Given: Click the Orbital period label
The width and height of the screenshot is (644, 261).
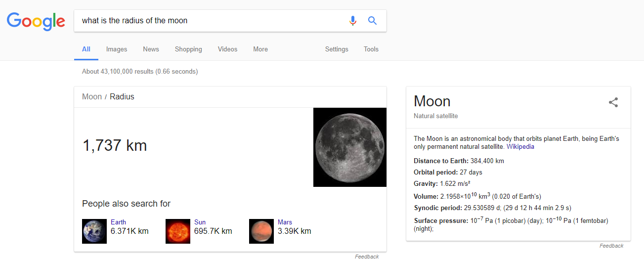Looking at the screenshot, I should point(435,173).
